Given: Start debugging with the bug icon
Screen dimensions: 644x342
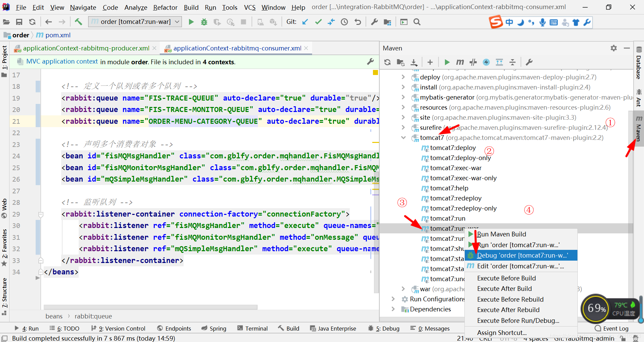Looking at the screenshot, I should (204, 22).
